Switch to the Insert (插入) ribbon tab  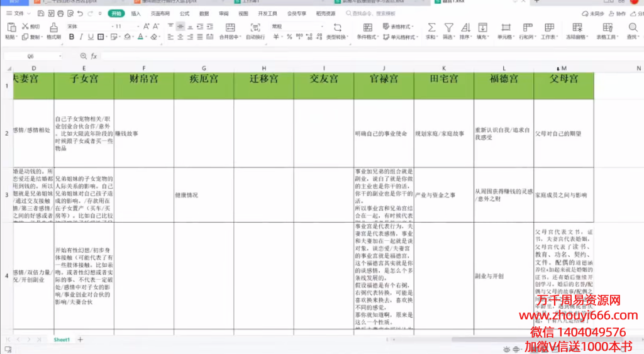click(x=136, y=13)
